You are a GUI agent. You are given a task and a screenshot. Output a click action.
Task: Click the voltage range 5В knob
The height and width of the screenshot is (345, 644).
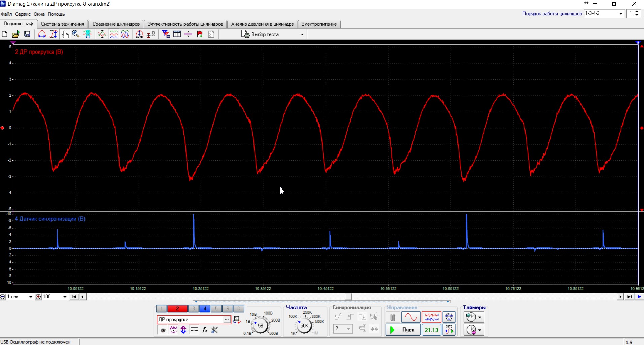click(x=260, y=325)
